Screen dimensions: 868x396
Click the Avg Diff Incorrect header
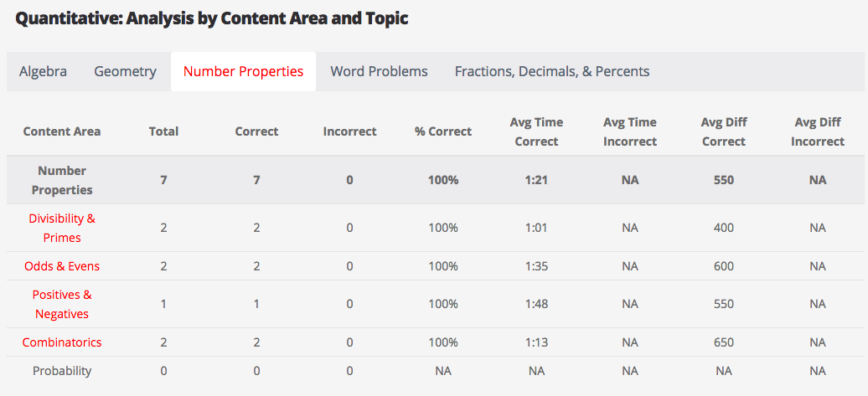tap(818, 131)
